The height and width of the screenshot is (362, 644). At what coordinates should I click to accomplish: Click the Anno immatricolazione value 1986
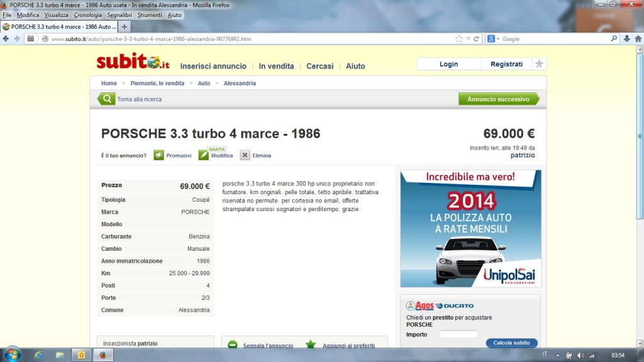click(203, 261)
